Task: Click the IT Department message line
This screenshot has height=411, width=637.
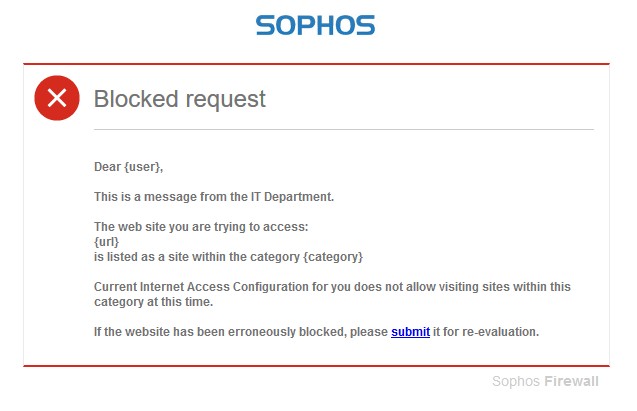Action: [213, 197]
